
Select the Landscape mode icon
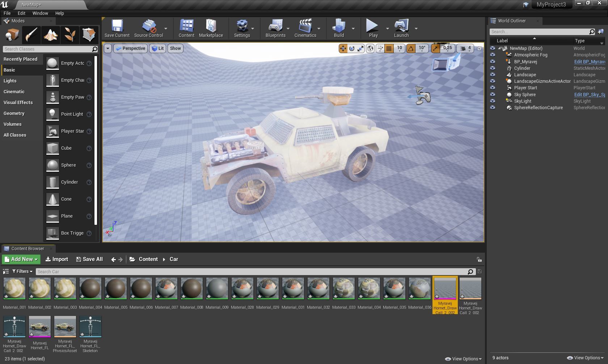click(50, 35)
